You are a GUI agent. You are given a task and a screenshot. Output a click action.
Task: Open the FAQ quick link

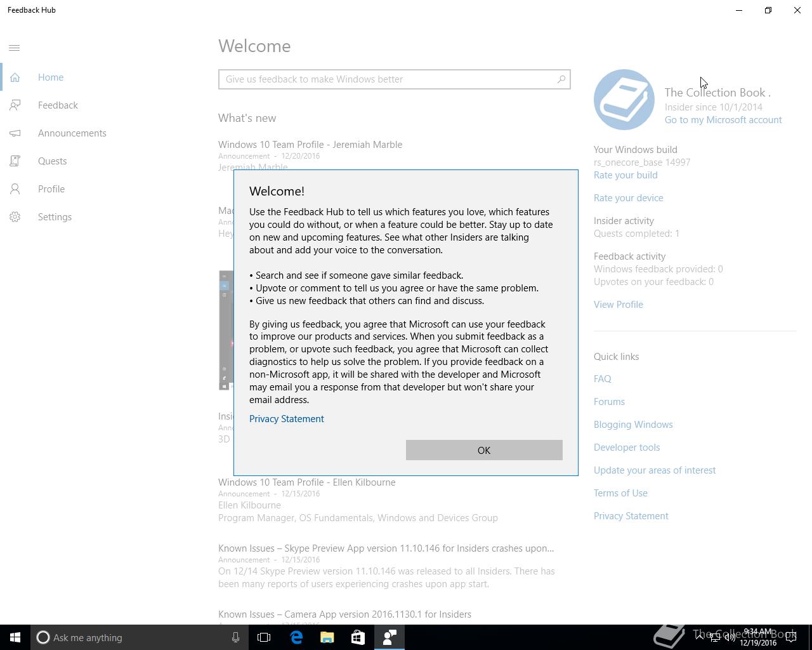pyautogui.click(x=603, y=379)
